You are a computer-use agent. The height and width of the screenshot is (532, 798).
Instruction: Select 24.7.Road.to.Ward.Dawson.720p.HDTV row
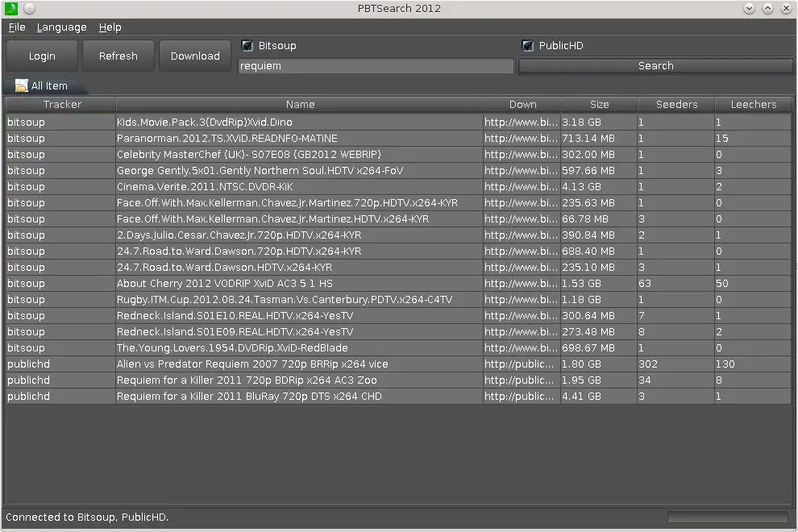[x=398, y=251]
